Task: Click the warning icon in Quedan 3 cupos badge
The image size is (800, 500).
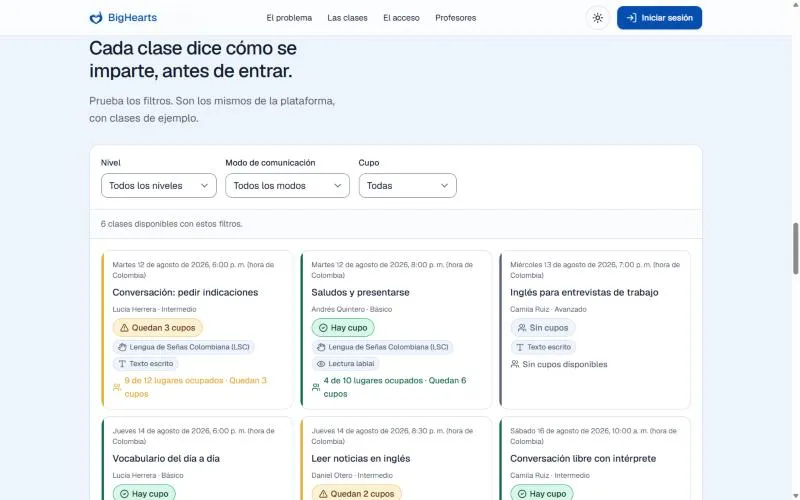Action: pyautogui.click(x=124, y=328)
